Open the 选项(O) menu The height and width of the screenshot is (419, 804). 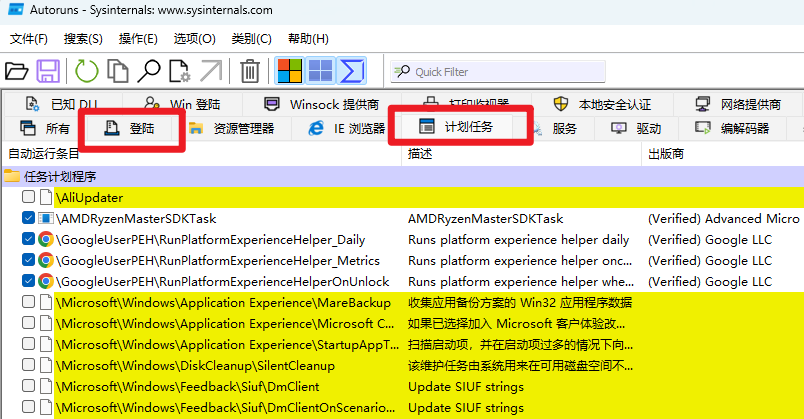tap(194, 39)
